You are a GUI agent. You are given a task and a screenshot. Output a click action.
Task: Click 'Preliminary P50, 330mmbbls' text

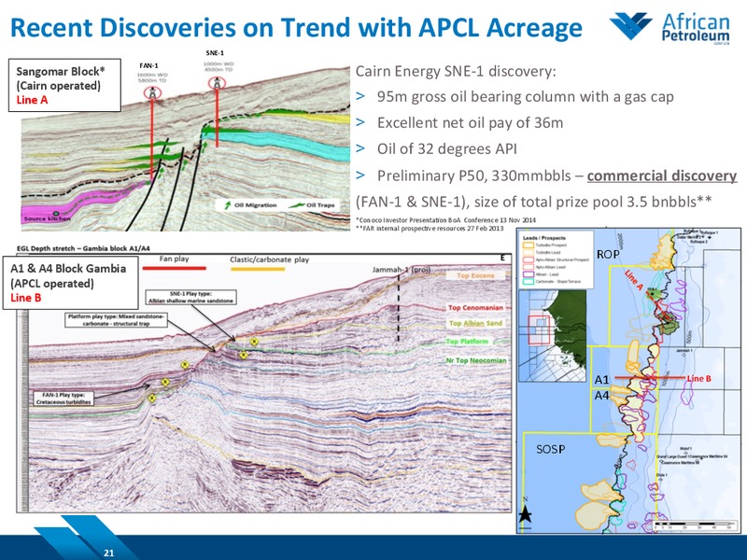coord(474,175)
